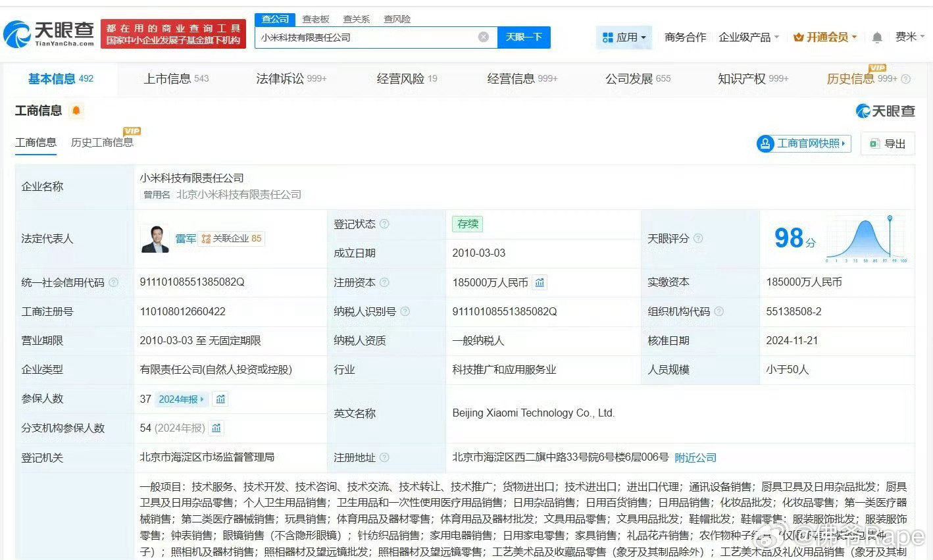Expand the 企业级产品 dropdown

[749, 38]
